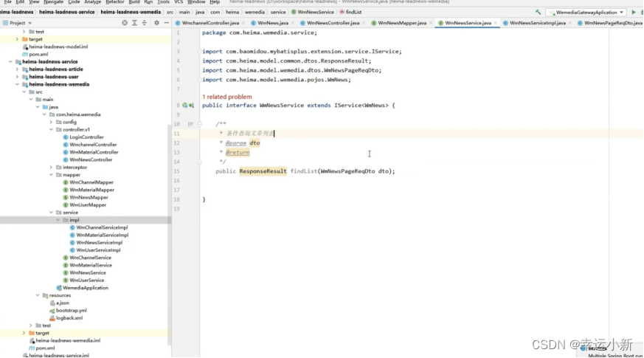The height and width of the screenshot is (358, 644).
Task: Select heima-leadnews-model.iml file
Action: (58, 47)
